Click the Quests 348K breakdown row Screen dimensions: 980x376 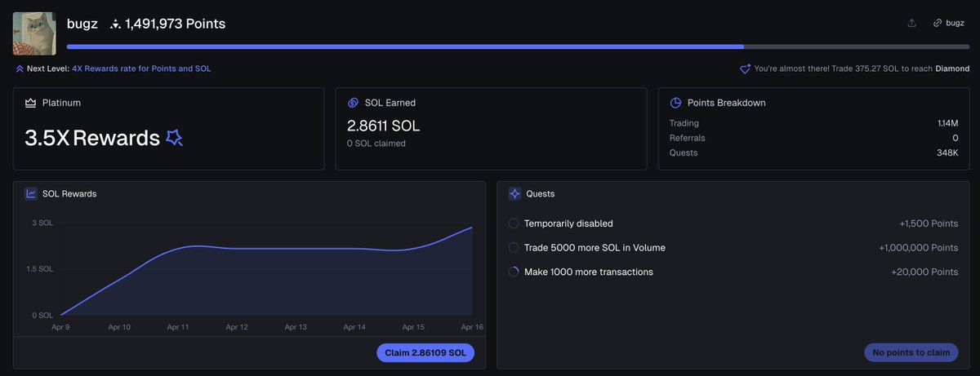click(813, 153)
